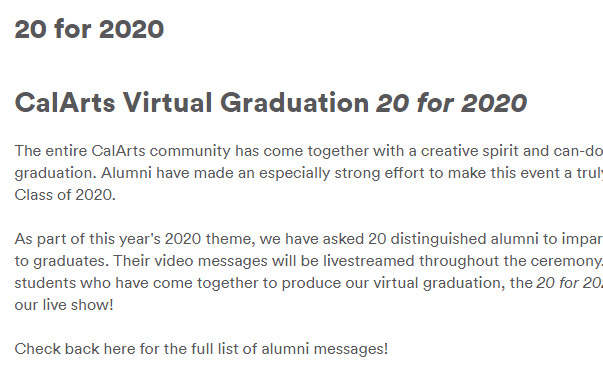The height and width of the screenshot is (367, 603).
Task: Click the words "to graduates."
Action: (62, 261)
